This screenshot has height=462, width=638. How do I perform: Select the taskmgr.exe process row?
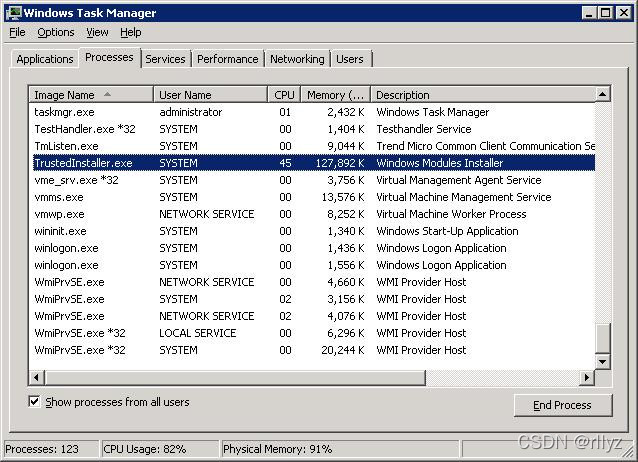tap(312, 112)
